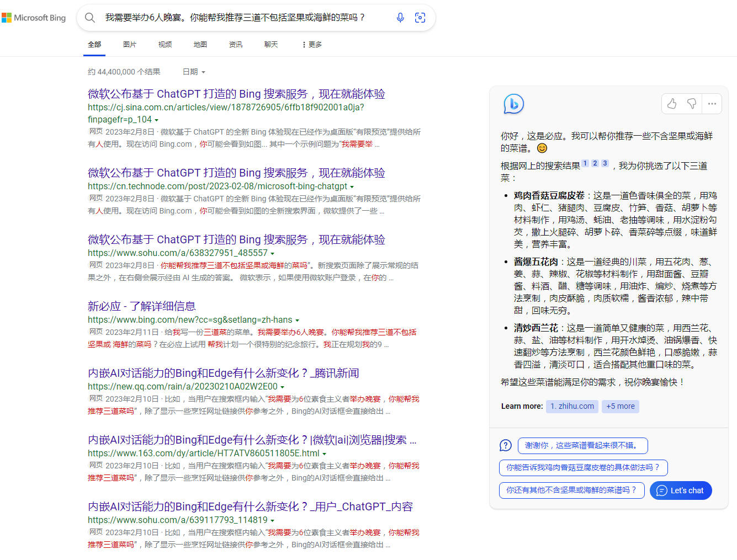Choose suggestion about 鸡肉香菇豆腐皮卷 的具体做法
This screenshot has width=737, height=560.
[x=583, y=467]
